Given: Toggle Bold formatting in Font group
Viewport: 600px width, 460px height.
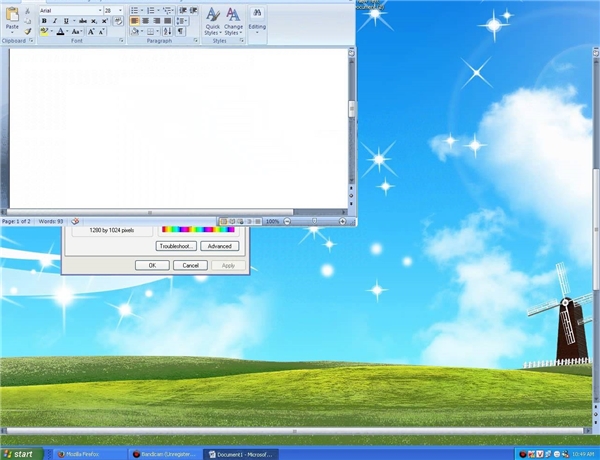Looking at the screenshot, I should [x=44, y=21].
